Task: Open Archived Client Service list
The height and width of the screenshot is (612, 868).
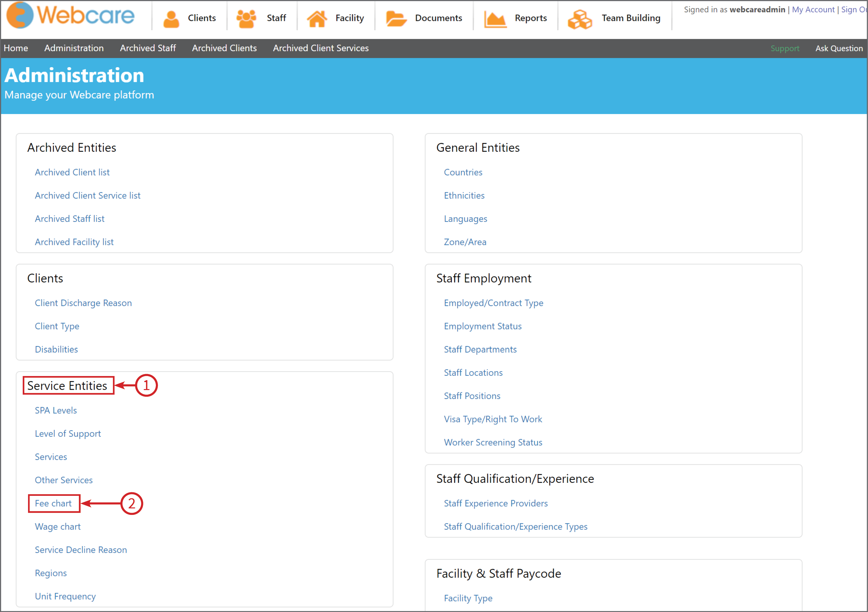Action: (88, 195)
